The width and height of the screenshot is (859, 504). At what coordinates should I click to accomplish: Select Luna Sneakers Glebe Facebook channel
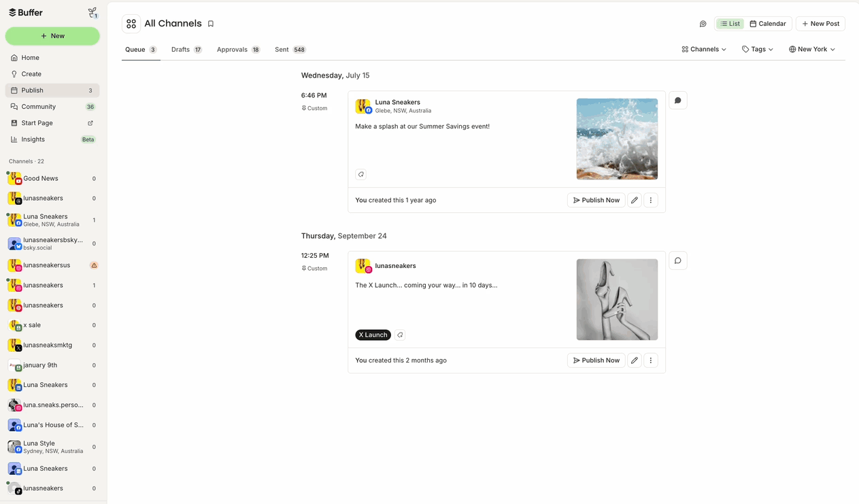(52, 220)
